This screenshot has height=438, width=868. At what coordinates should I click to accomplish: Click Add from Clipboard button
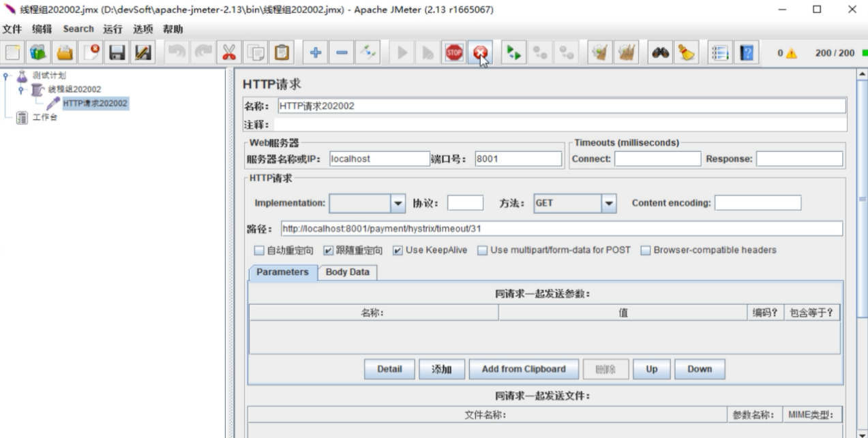[524, 369]
